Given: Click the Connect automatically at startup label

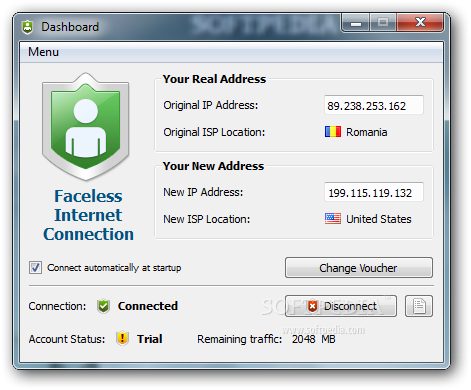Looking at the screenshot, I should tap(114, 268).
